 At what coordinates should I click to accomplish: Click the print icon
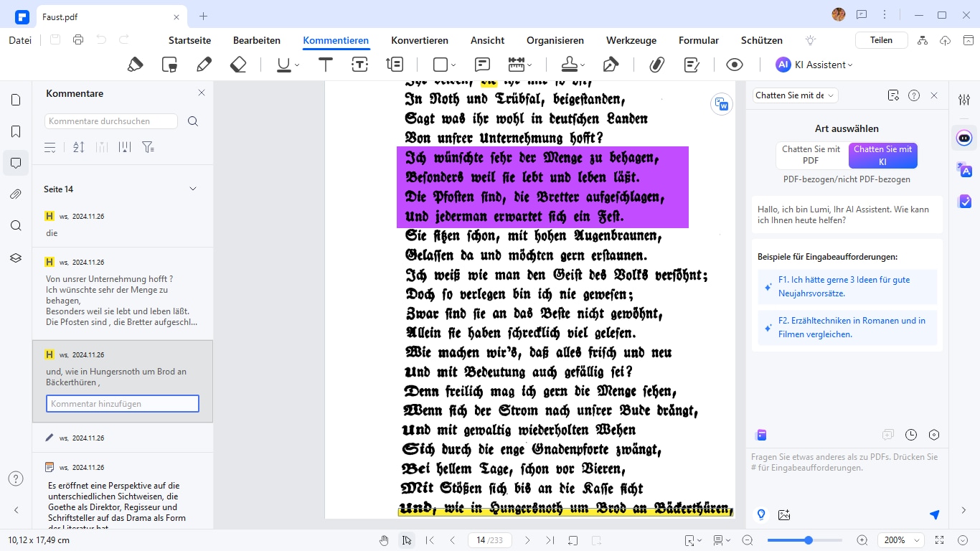[x=78, y=40]
